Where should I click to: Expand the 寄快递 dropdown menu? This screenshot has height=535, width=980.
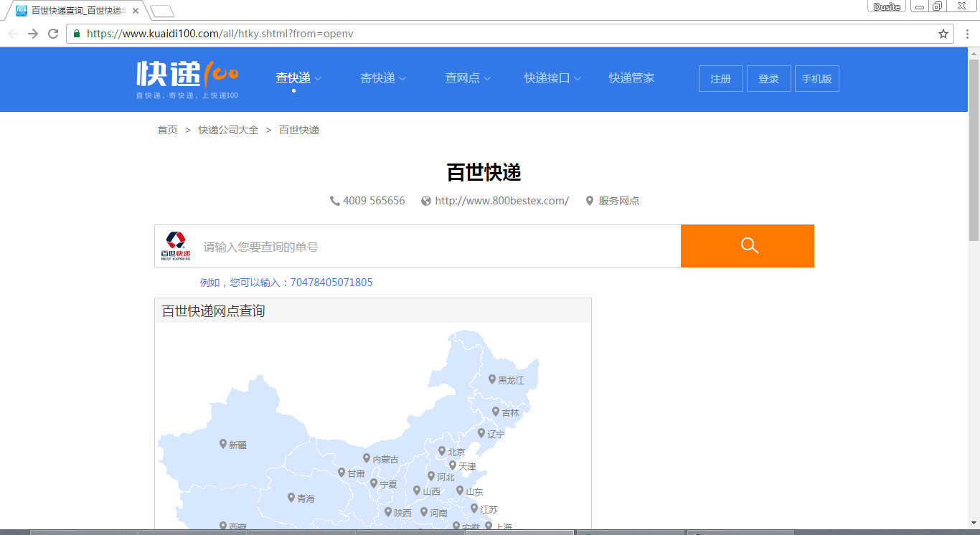coord(383,78)
